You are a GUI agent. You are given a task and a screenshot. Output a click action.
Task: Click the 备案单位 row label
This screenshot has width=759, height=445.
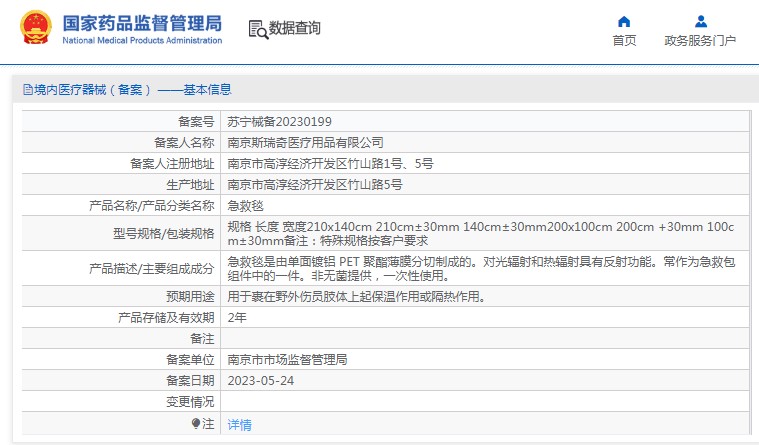[x=190, y=359]
